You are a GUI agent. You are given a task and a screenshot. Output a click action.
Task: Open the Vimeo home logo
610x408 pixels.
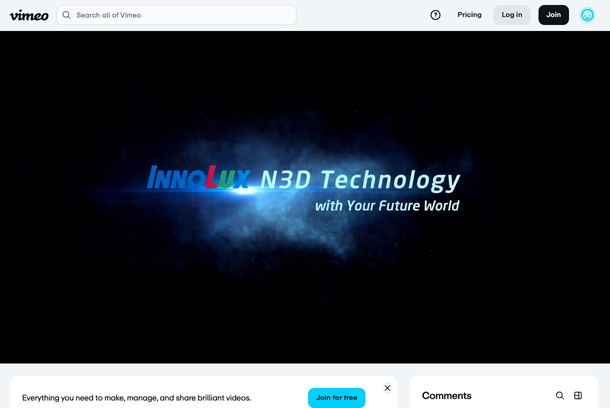point(29,16)
